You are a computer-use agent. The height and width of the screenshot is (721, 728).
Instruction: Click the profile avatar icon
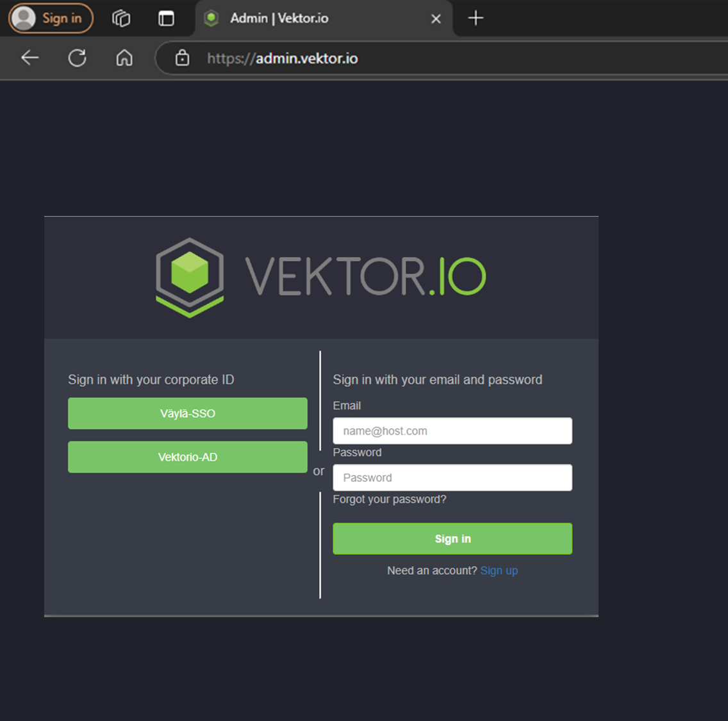pos(23,18)
